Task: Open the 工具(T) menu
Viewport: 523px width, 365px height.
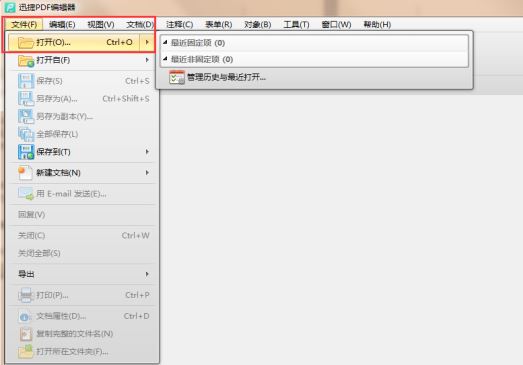Action: 296,25
